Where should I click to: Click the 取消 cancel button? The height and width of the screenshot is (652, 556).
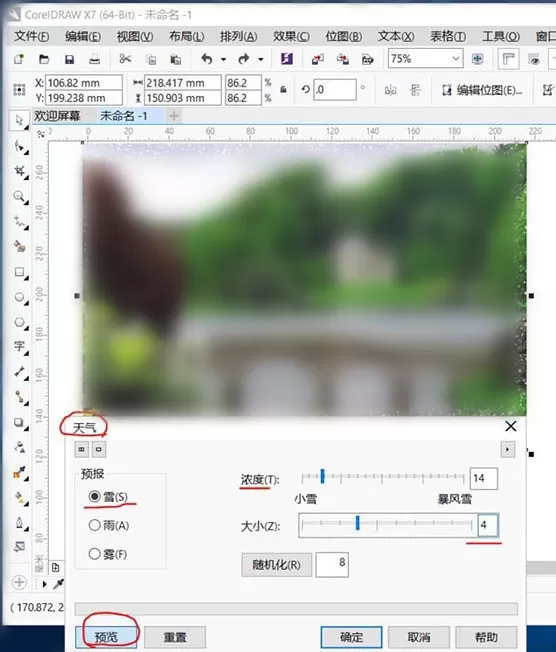[419, 637]
